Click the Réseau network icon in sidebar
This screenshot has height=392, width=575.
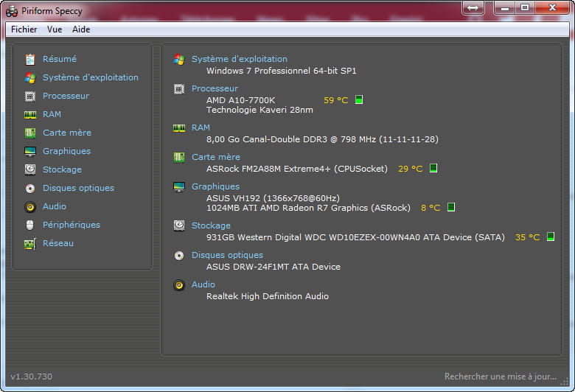[30, 243]
